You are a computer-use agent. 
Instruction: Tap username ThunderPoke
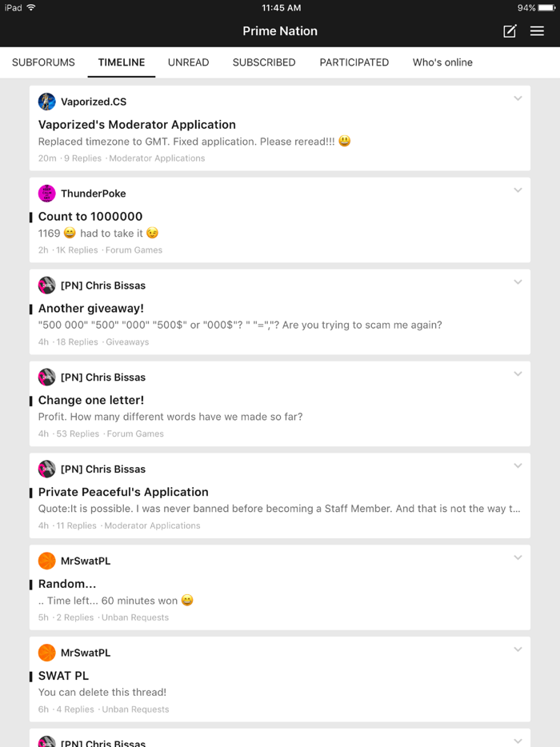tap(94, 194)
